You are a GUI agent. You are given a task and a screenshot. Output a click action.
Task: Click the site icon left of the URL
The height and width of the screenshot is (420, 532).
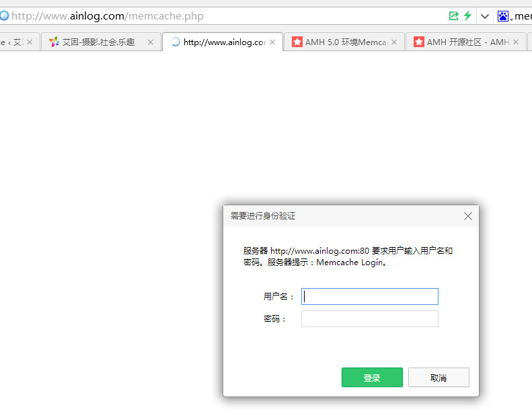pos(4,15)
